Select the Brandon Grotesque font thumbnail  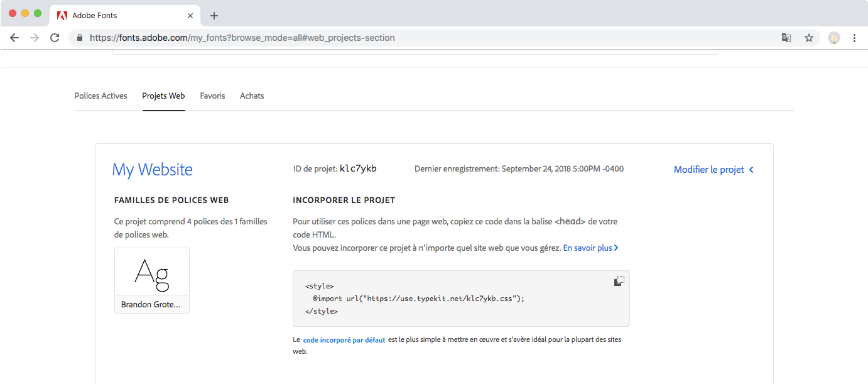[152, 280]
